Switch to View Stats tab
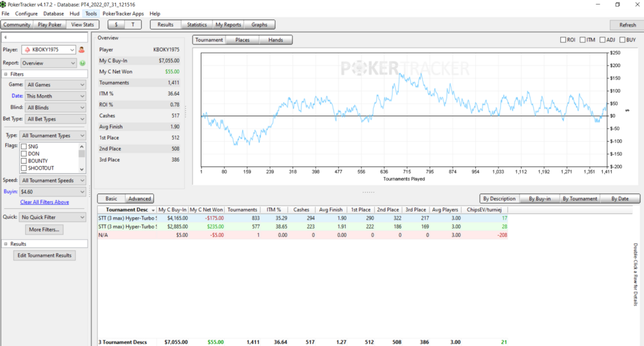Viewport: 644px width, 346px height. click(x=82, y=24)
